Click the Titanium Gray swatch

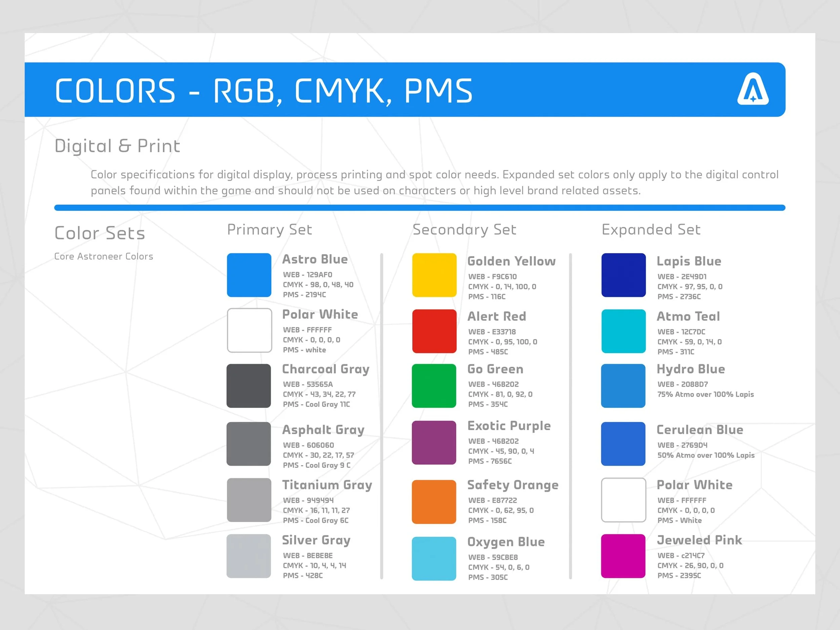249,499
